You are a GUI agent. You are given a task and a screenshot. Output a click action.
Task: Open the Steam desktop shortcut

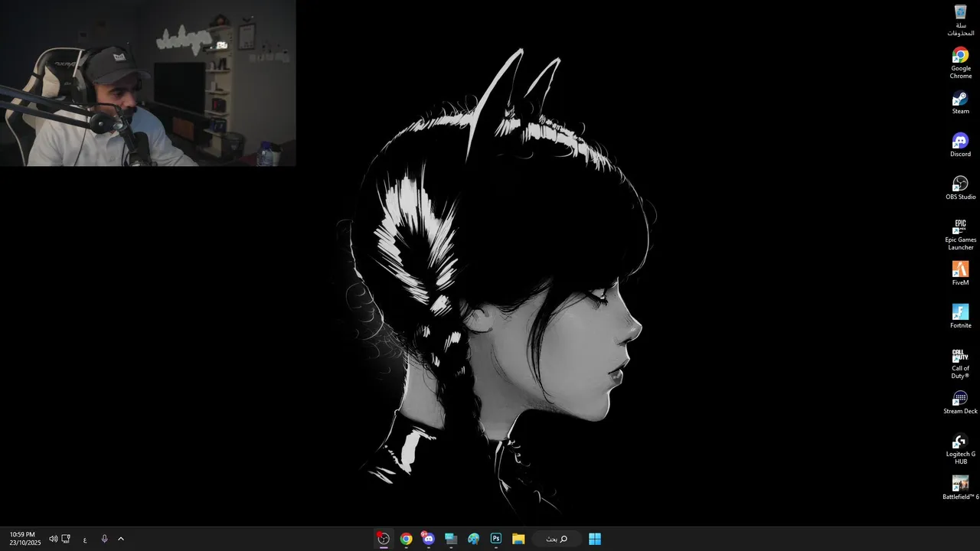[x=960, y=103]
